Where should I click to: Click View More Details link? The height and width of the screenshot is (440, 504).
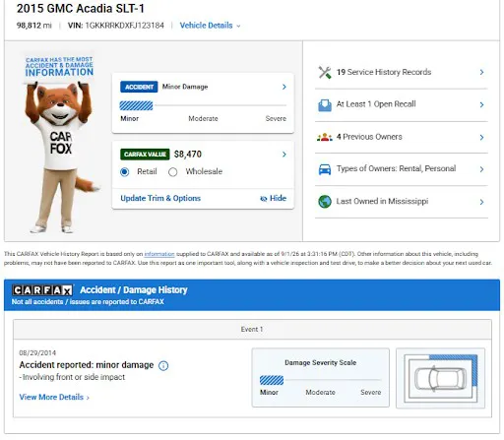(x=54, y=397)
